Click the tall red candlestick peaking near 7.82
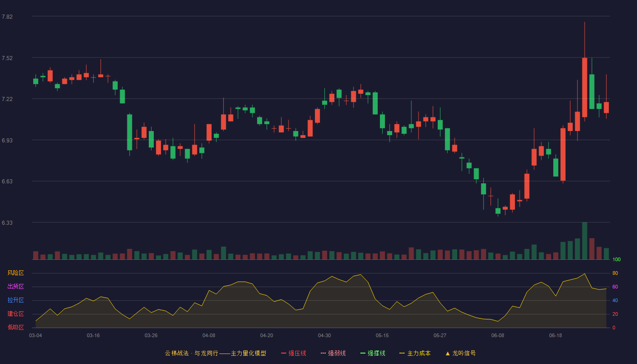Screen dimensions: 637x364 point(585,87)
